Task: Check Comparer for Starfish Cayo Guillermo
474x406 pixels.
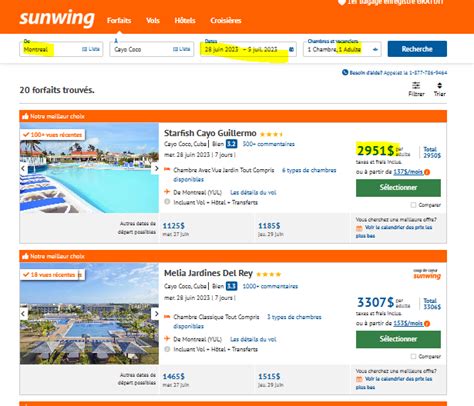Action: pos(413,205)
